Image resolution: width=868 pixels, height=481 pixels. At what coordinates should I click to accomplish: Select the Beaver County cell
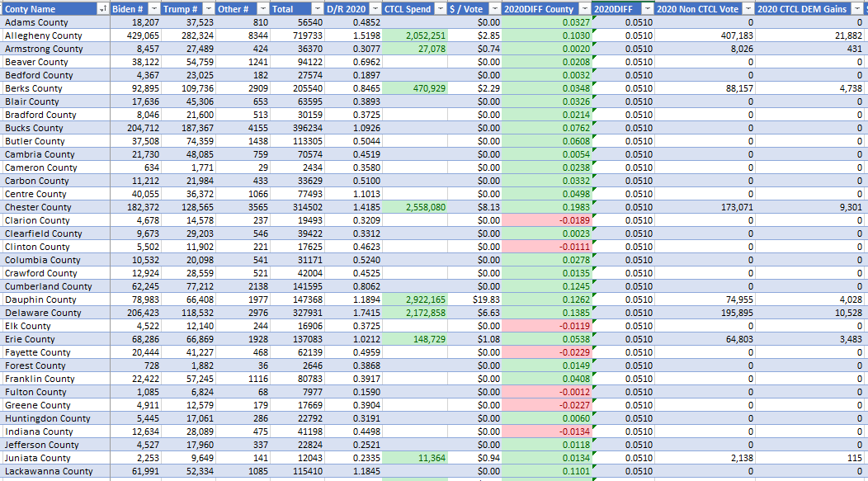pos(54,62)
